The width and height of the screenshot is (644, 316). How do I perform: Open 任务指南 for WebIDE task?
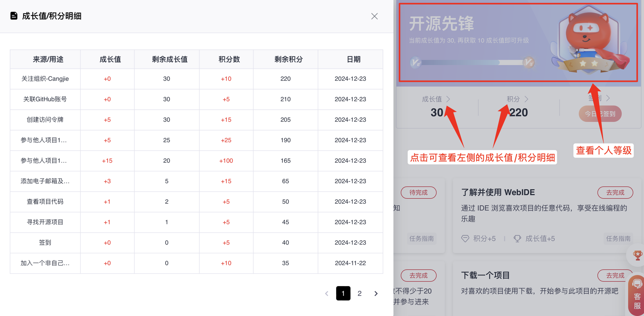coord(618,239)
